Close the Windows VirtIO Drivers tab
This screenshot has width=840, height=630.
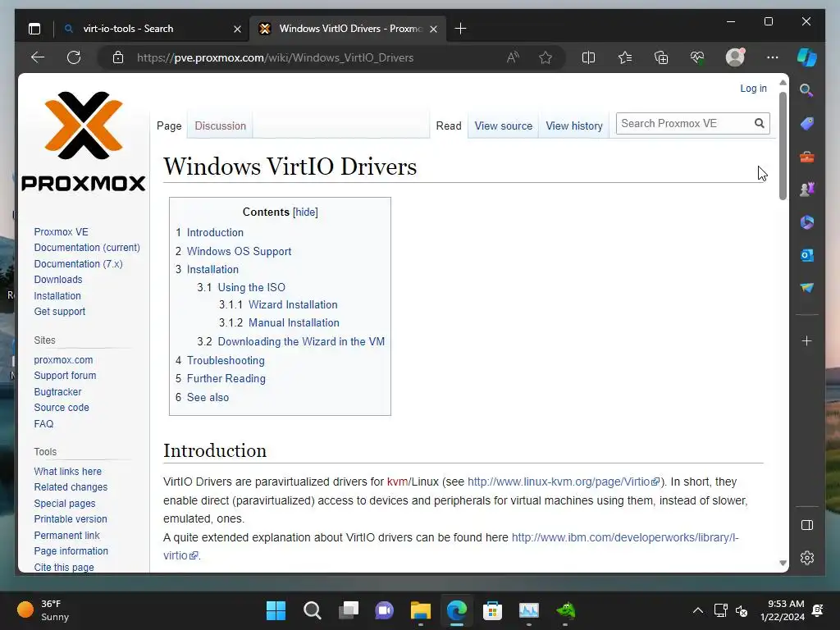433,29
